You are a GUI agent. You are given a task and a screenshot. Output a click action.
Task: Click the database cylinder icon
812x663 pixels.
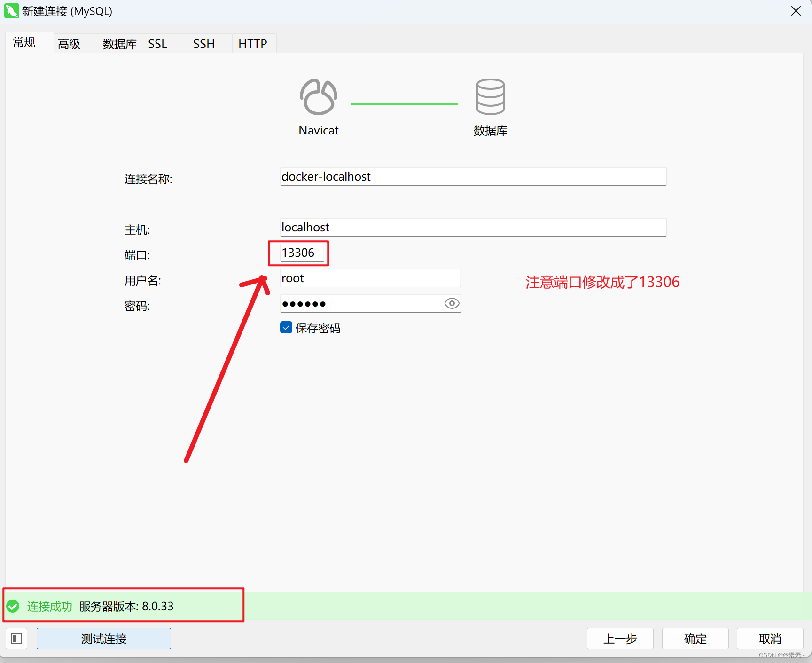490,97
